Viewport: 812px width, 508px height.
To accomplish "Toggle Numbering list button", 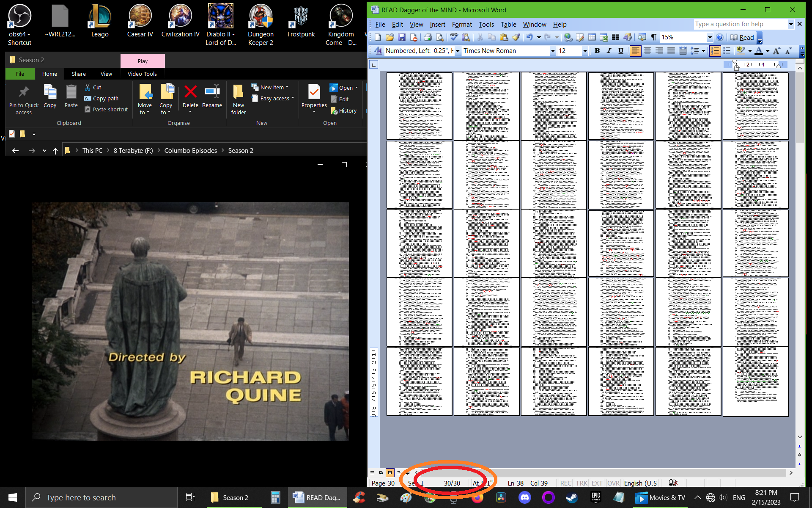I will (x=715, y=51).
